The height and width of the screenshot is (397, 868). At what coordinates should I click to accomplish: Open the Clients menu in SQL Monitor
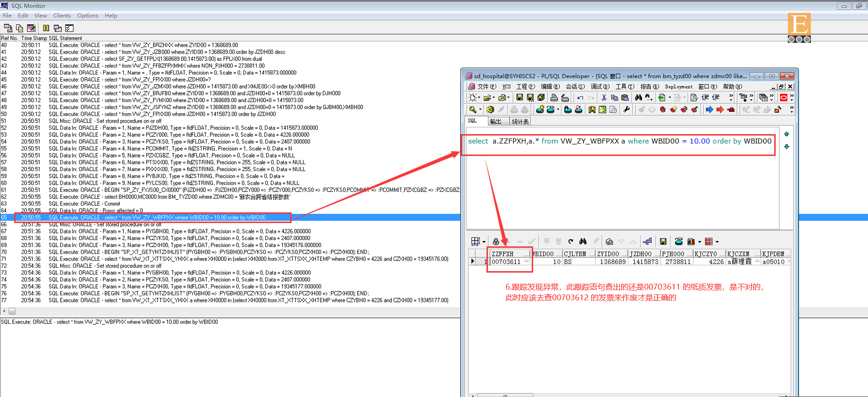[x=62, y=16]
